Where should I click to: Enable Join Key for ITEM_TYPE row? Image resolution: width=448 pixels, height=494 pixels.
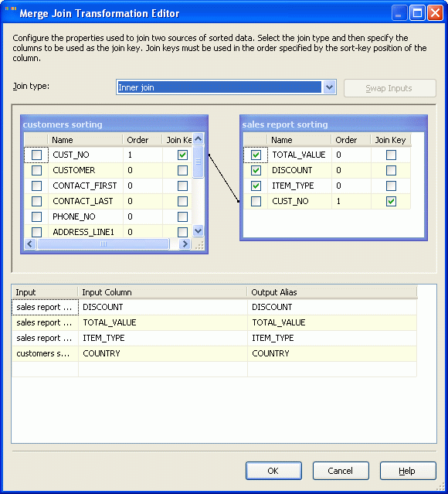391,186
